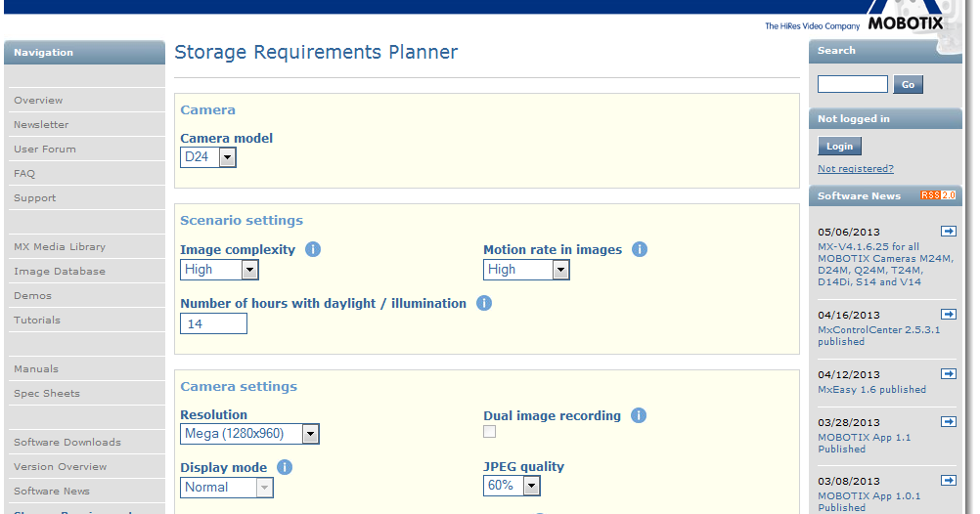
Task: Open the Camera model dropdown
Action: coord(208,156)
